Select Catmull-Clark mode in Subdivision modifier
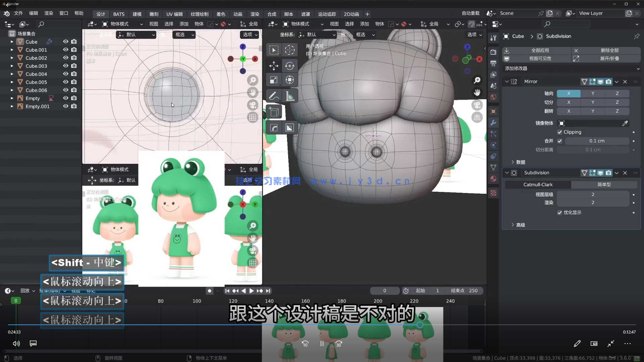The height and width of the screenshot is (362, 644). [537, 184]
